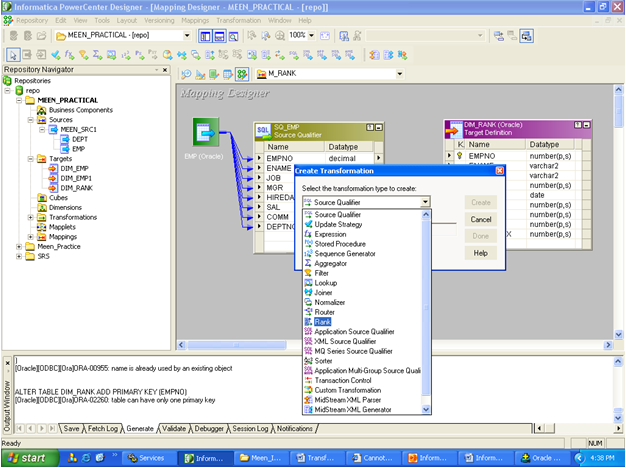Open the Mapplet Designer tool icon

click(228, 74)
